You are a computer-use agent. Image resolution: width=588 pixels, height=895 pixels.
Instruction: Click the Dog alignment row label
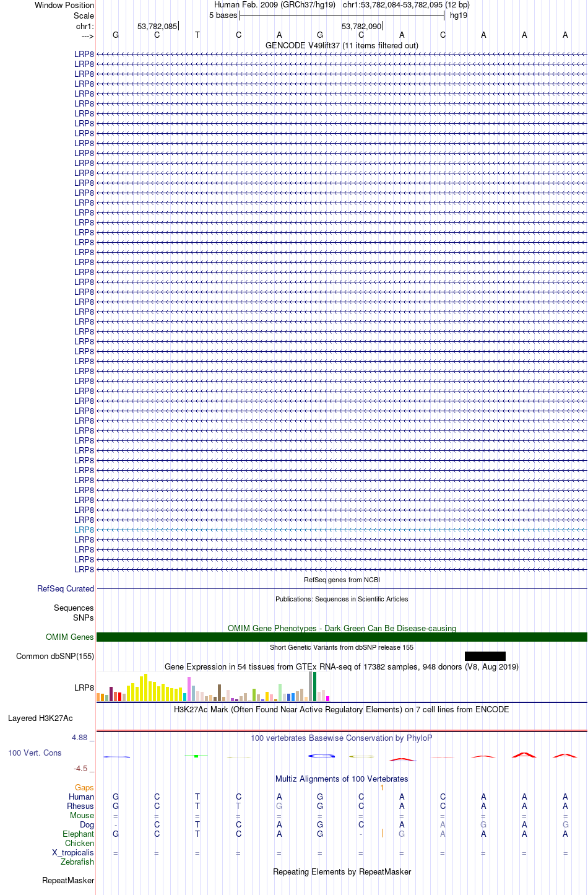87,824
